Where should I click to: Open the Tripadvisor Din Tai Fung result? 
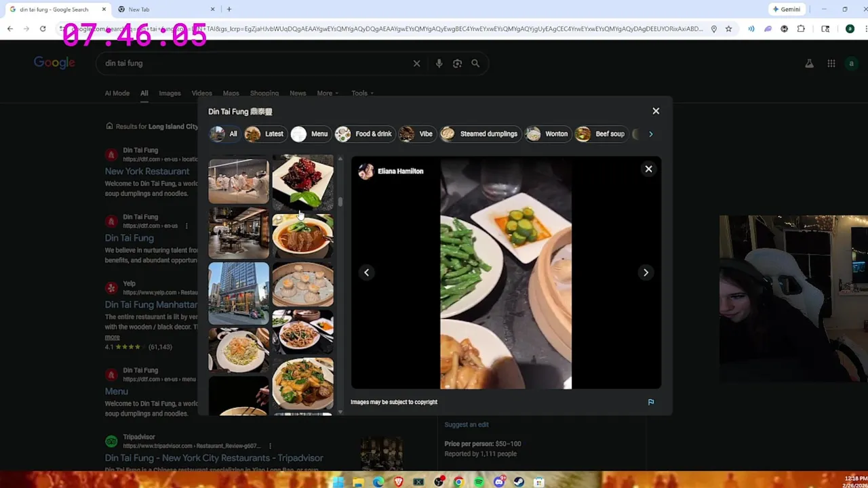tap(214, 458)
